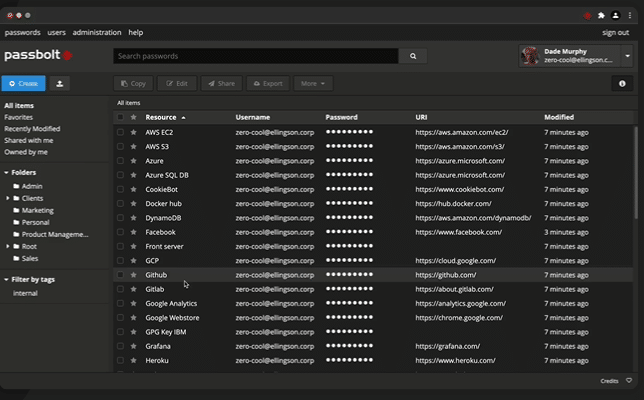644x400 pixels.
Task: Click the Edit button
Action: [177, 84]
